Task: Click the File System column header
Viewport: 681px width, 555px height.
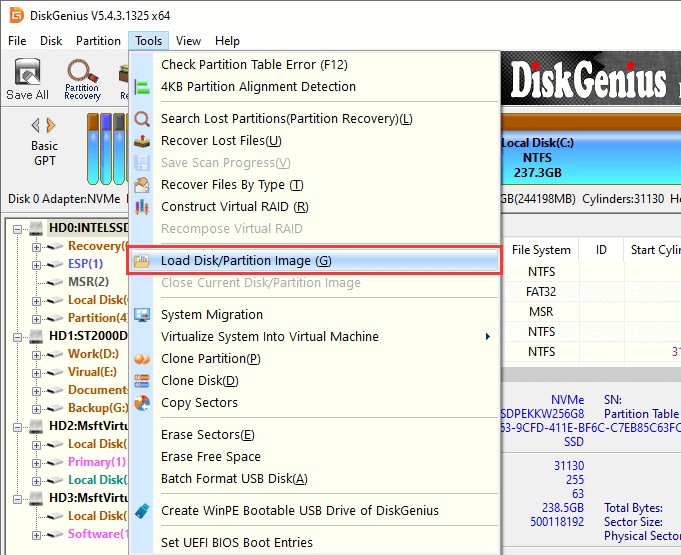Action: (541, 250)
